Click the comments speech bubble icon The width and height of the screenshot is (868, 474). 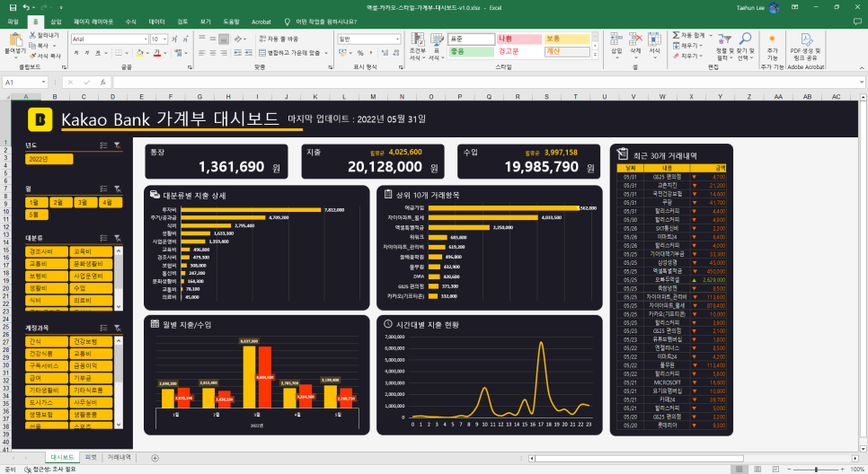pyautogui.click(x=857, y=22)
